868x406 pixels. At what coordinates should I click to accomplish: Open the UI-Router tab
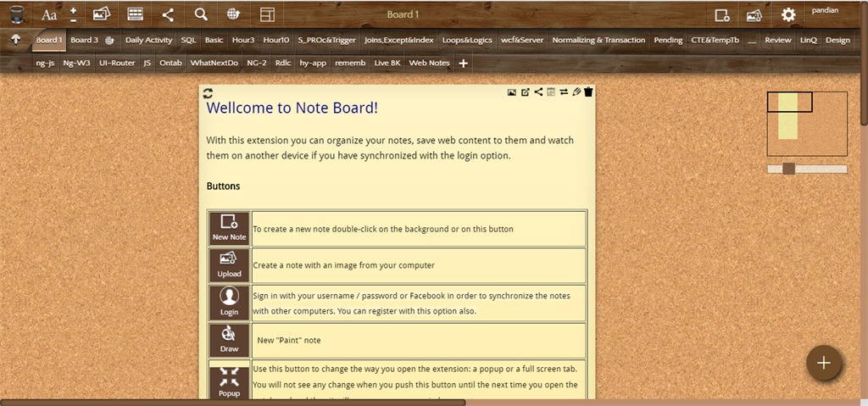click(x=117, y=63)
